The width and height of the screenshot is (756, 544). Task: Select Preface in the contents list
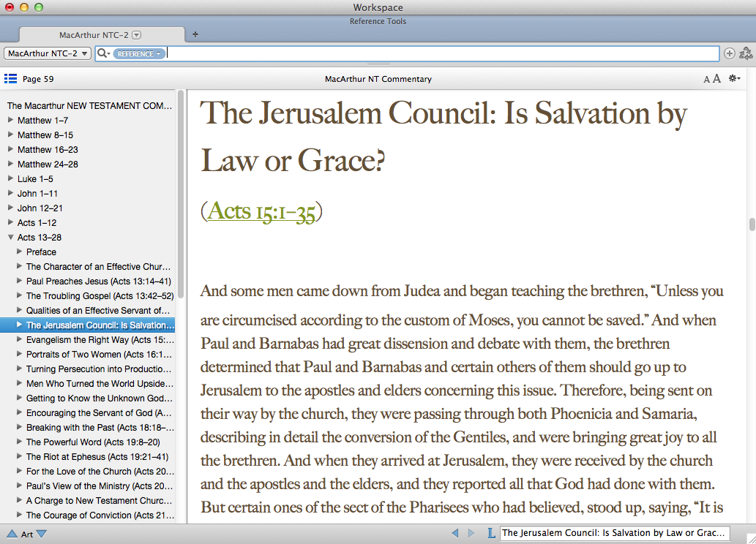(41, 252)
